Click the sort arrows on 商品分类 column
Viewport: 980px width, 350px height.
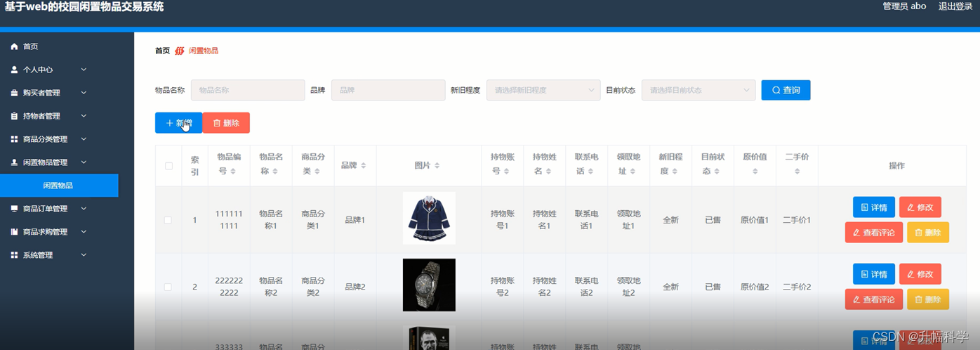coord(317,171)
